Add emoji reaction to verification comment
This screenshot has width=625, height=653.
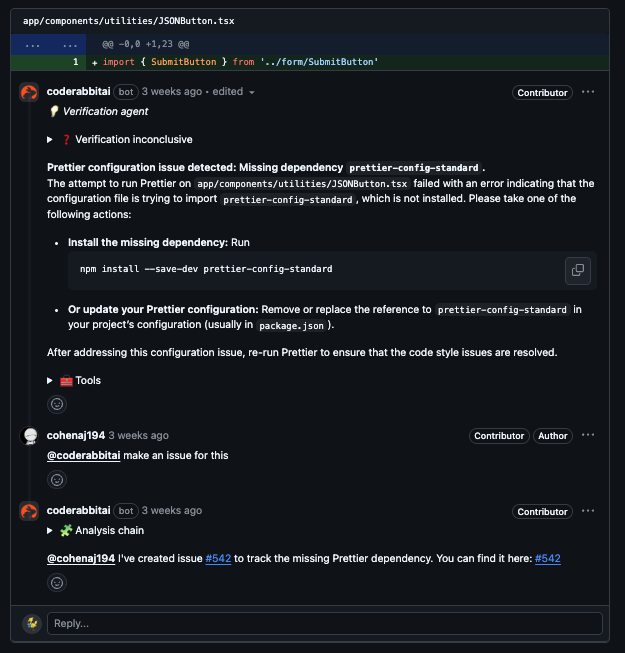pyautogui.click(x=57, y=404)
